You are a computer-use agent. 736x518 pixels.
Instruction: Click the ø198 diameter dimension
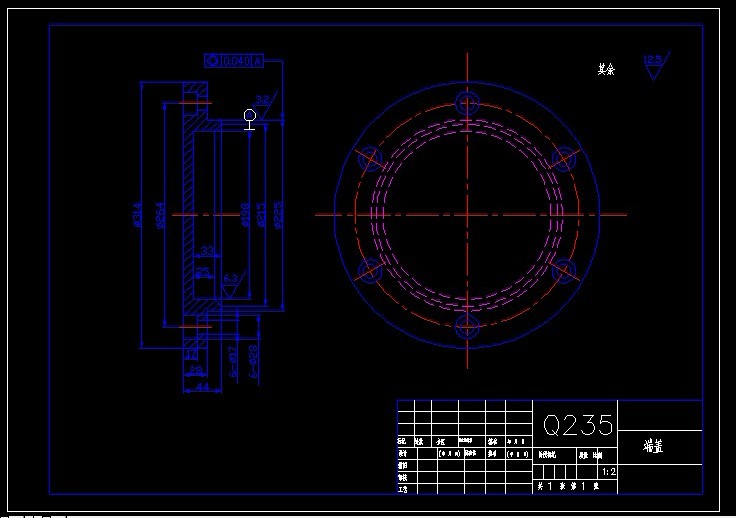[245, 215]
